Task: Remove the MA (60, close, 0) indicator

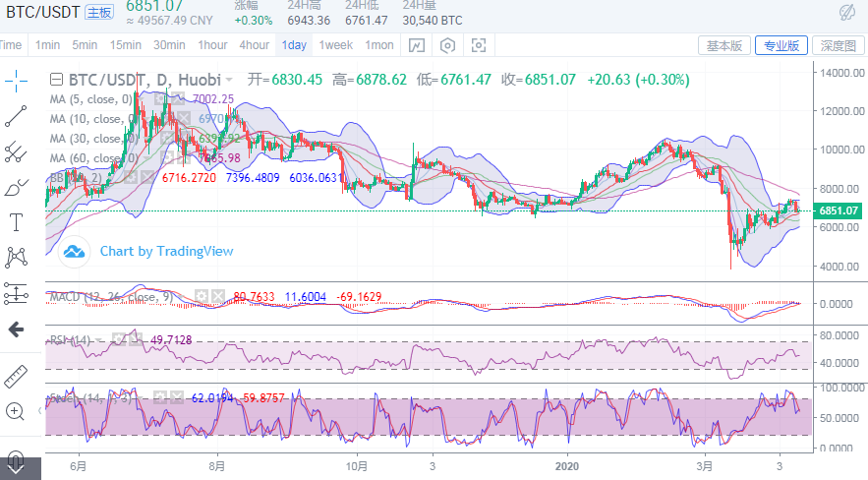Action: tap(184, 159)
